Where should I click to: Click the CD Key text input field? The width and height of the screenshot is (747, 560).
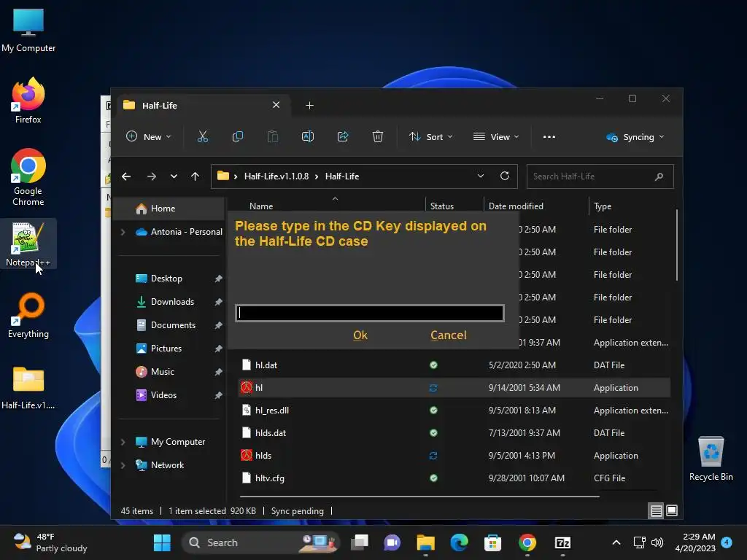370,313
